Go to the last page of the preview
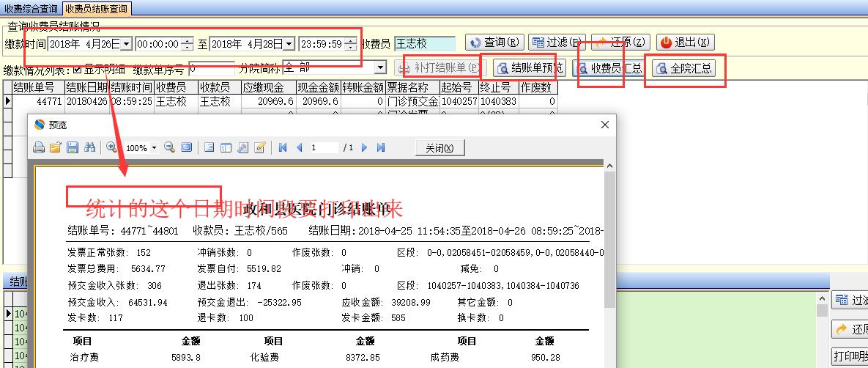The image size is (868, 368). (x=381, y=147)
